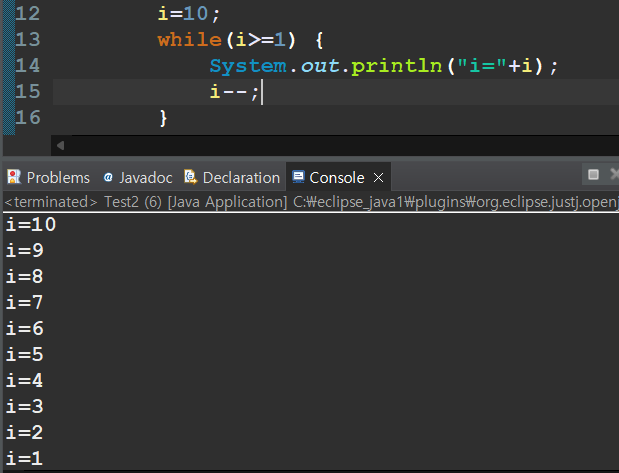This screenshot has width=619, height=473.
Task: Click the 'println' method in code
Action: (x=396, y=66)
